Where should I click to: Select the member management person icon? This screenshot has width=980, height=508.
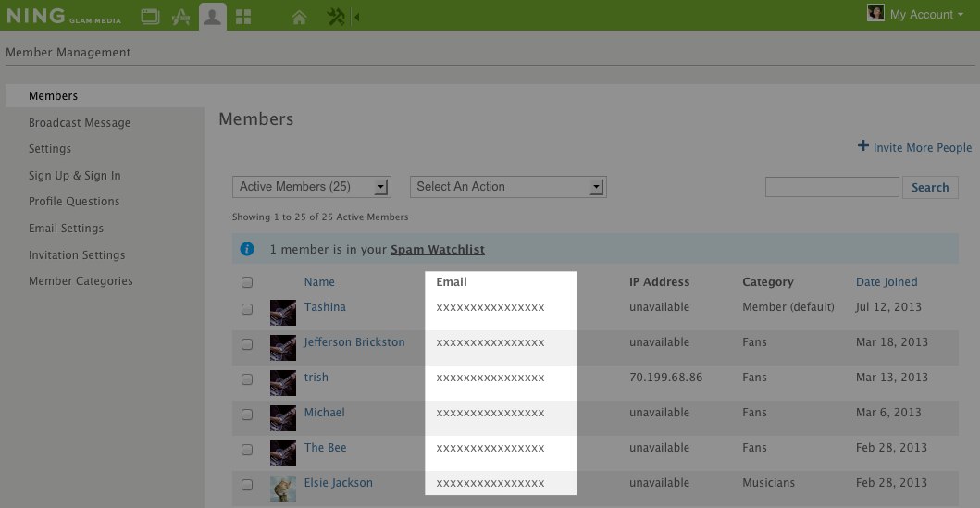213,16
